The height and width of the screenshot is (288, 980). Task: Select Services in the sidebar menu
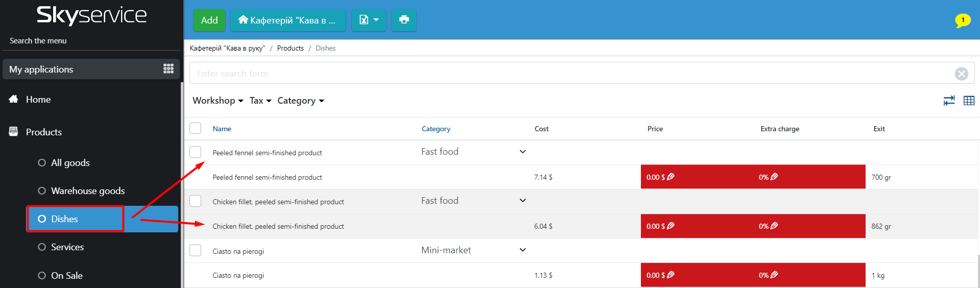(x=67, y=247)
